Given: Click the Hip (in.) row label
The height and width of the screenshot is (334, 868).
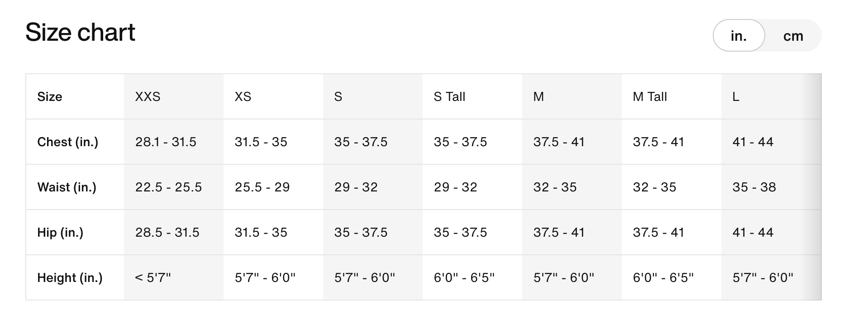Looking at the screenshot, I should (x=60, y=232).
